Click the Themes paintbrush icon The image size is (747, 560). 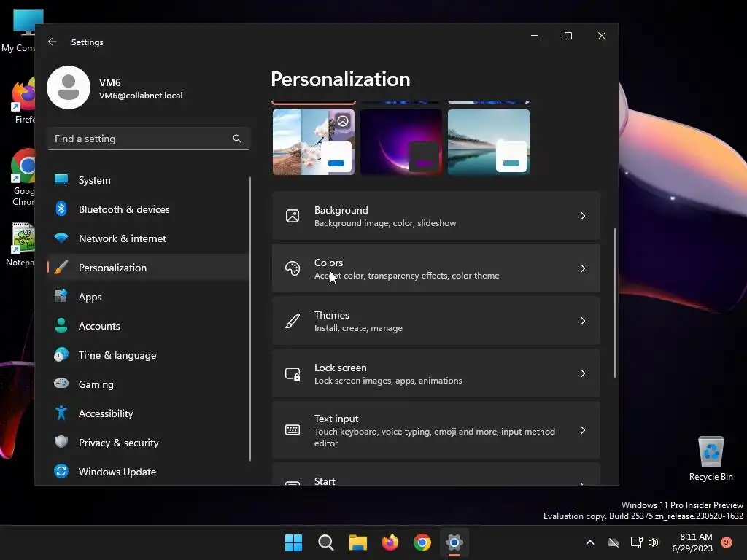(x=293, y=321)
